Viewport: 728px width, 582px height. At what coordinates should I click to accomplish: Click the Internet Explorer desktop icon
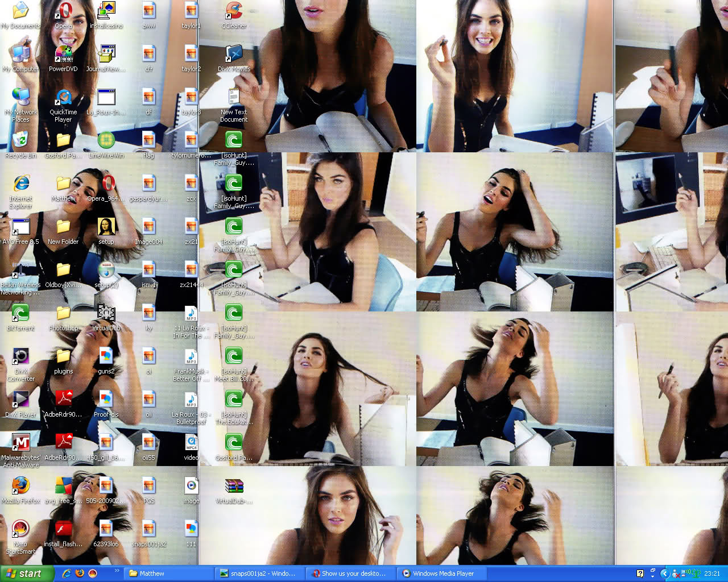(20, 184)
